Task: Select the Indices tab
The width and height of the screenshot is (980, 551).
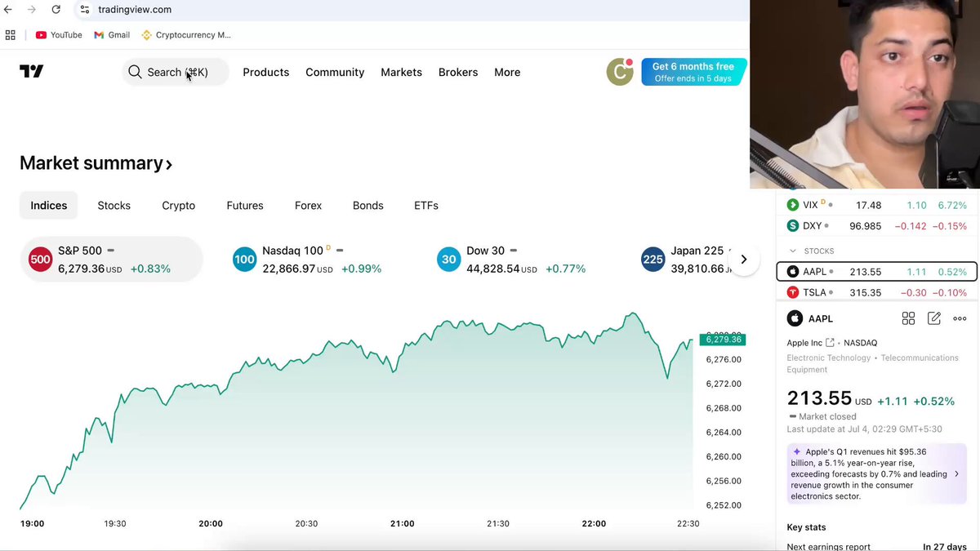Action: pos(49,206)
